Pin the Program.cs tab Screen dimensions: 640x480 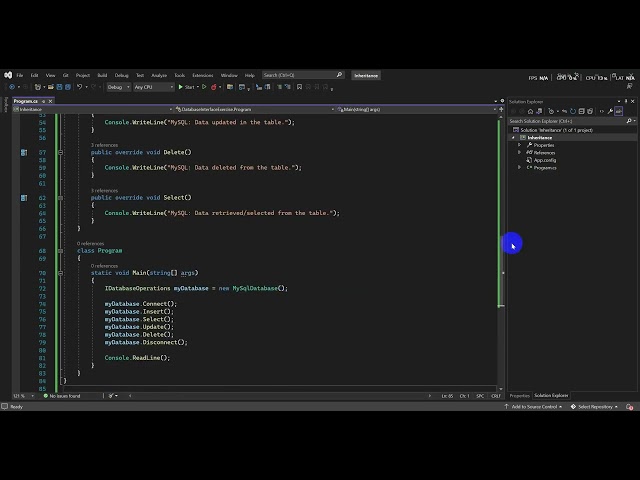click(43, 101)
